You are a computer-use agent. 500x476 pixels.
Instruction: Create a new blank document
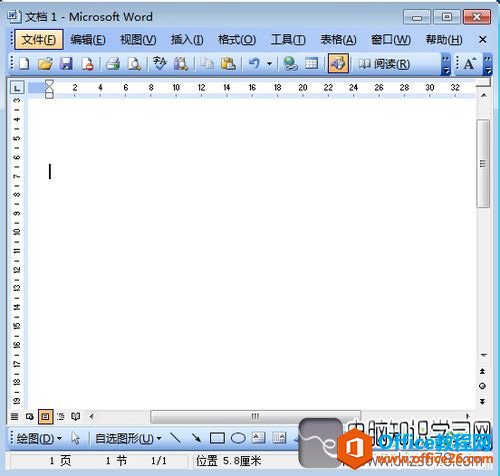point(24,63)
